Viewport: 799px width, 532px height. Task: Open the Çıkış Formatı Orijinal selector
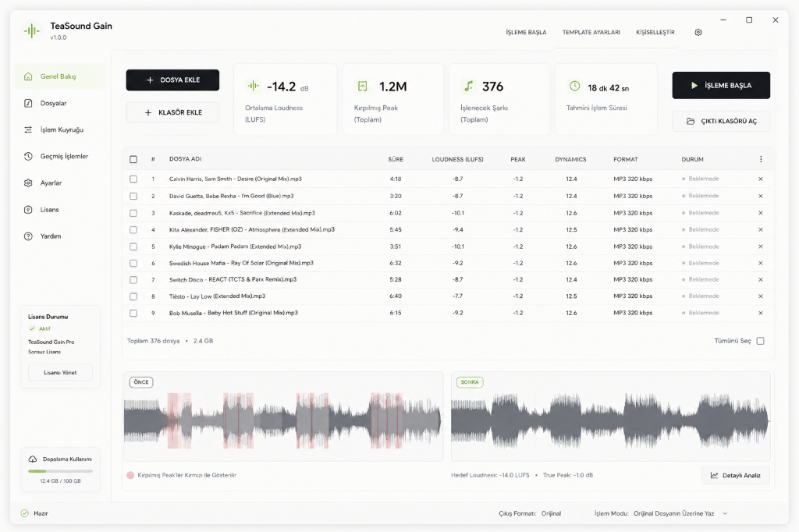click(x=551, y=513)
